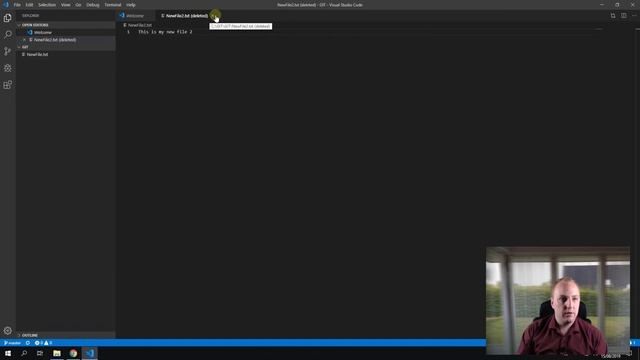Close NewFile2.txt in Open Editors list
The image size is (640, 360).
24,40
